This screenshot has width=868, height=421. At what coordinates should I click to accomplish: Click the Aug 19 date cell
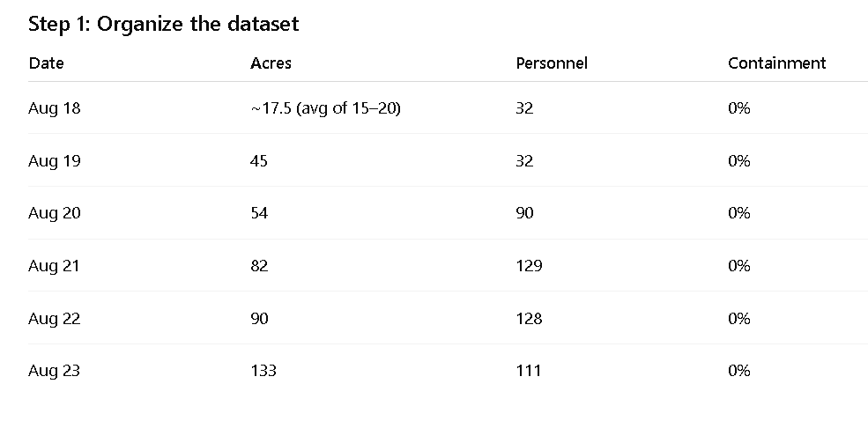point(55,161)
